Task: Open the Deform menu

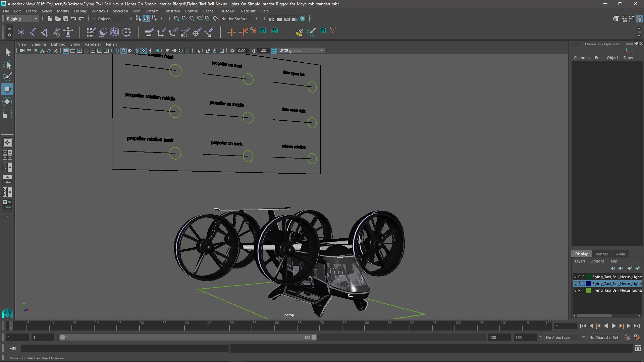Action: click(152, 11)
